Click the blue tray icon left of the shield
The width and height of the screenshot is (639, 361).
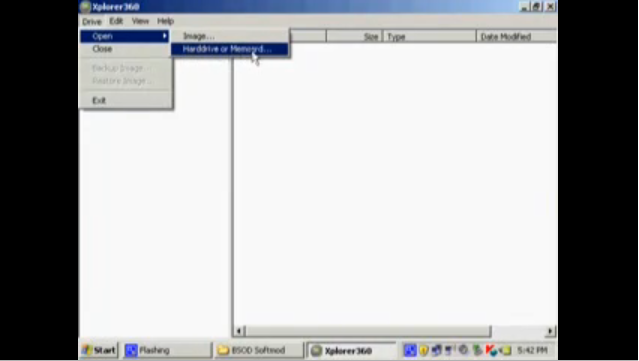click(410, 350)
